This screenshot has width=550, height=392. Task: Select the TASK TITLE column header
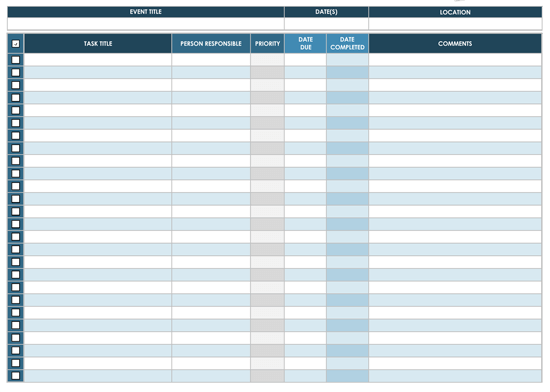coord(98,43)
